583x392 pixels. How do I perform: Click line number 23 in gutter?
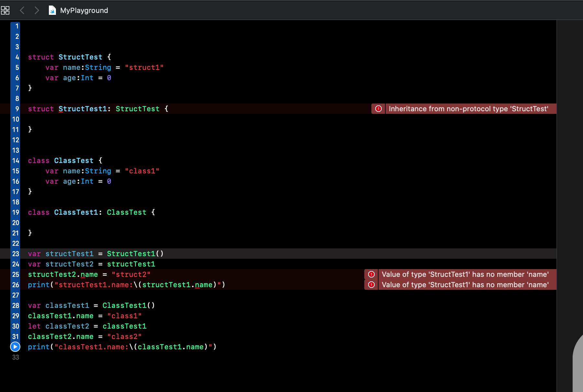tap(16, 254)
